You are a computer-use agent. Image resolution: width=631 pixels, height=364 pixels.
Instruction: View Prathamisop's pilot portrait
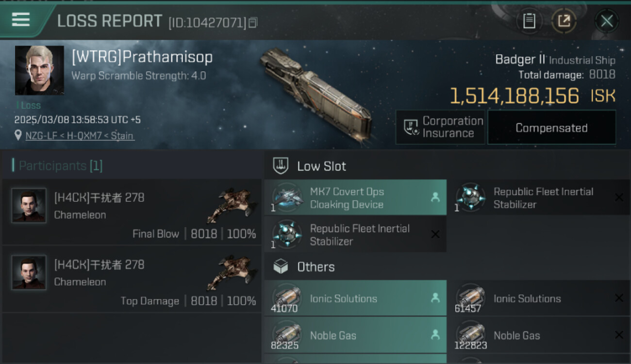[39, 70]
